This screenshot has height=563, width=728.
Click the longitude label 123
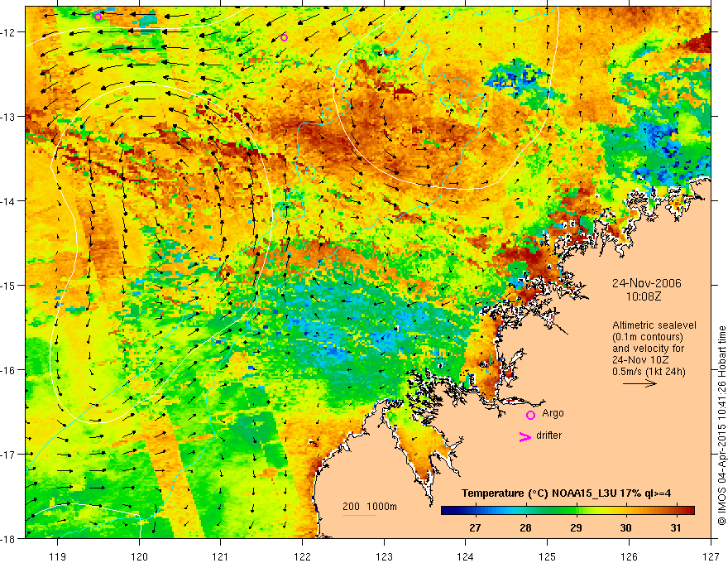pos(384,556)
